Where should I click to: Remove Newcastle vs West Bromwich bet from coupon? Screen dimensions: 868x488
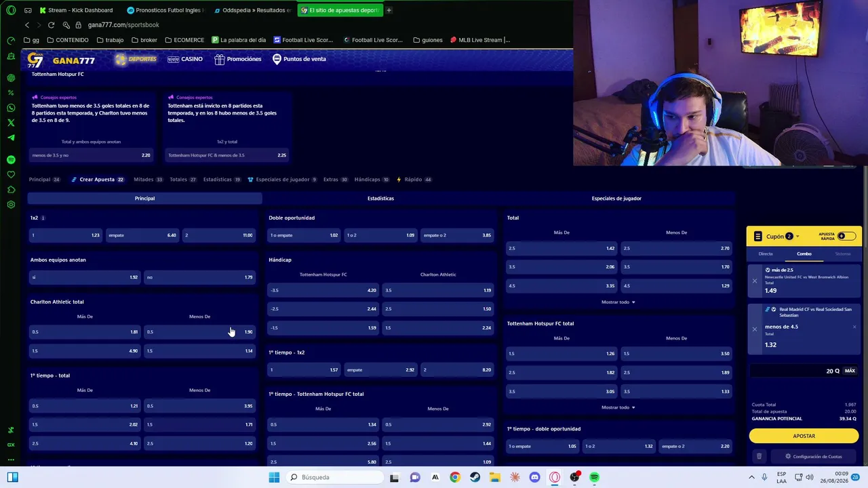[x=754, y=281]
